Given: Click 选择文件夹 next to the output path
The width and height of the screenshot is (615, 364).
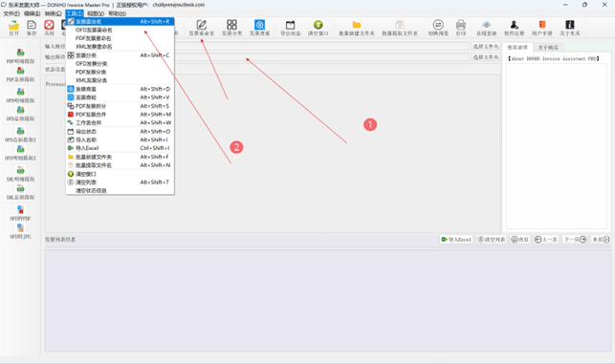Looking at the screenshot, I should pos(486,57).
